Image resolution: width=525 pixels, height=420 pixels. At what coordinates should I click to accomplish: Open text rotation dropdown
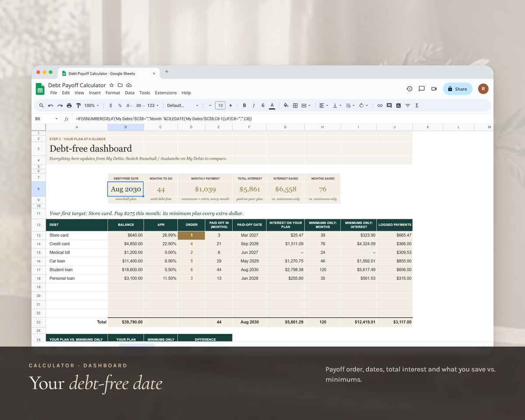click(x=363, y=105)
